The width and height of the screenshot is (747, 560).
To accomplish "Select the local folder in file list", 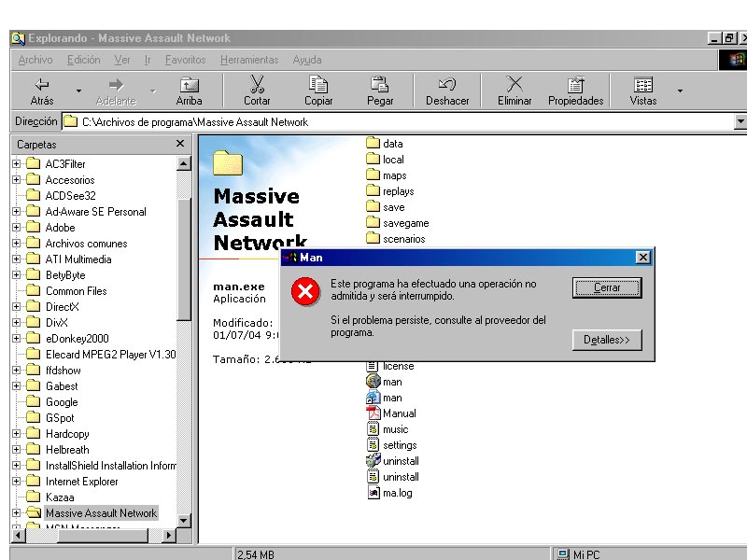I will point(385,160).
